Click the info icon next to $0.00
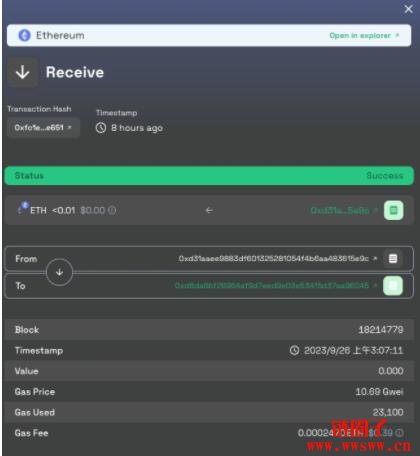Screen dimensions: 420x456 (112, 210)
